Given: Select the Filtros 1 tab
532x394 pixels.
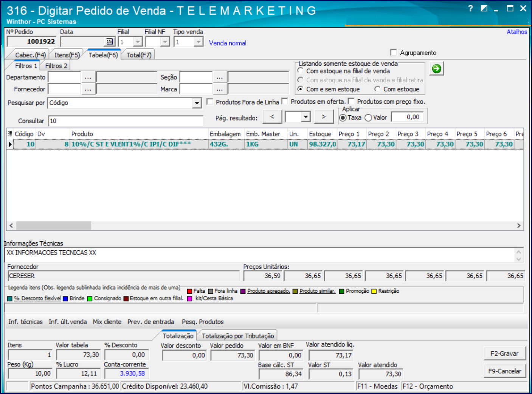Looking at the screenshot, I should coord(26,66).
